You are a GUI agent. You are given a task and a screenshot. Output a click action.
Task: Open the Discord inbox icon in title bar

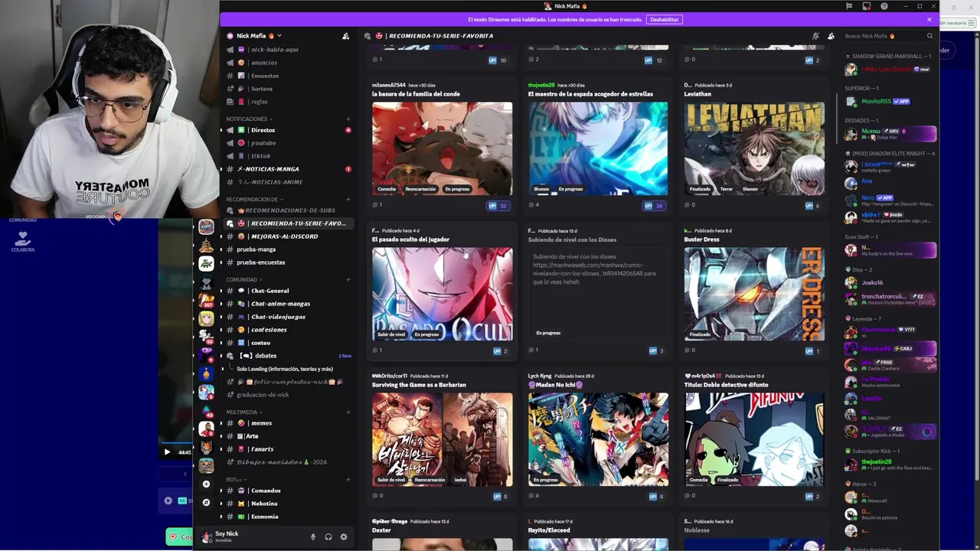click(867, 6)
